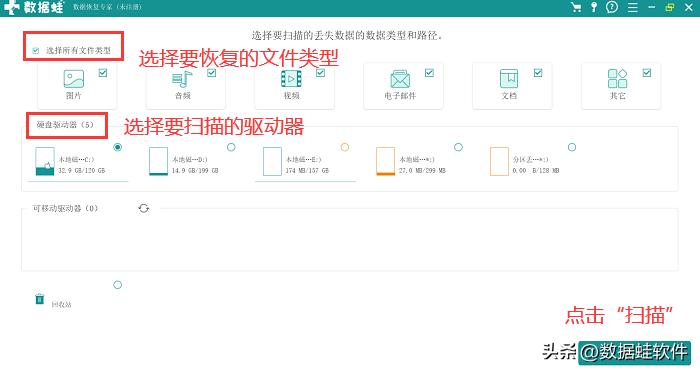Screen dimensions: 700x372
Task: Click the 128 MB lost partition icon
Action: point(499,161)
